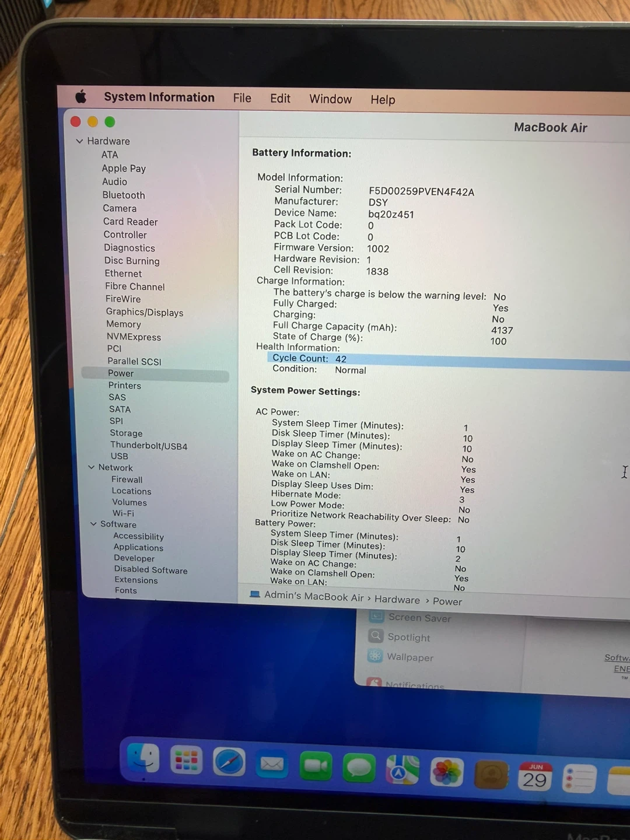This screenshot has width=630, height=840.
Task: Select Controller in the sidebar
Action: [x=125, y=235]
